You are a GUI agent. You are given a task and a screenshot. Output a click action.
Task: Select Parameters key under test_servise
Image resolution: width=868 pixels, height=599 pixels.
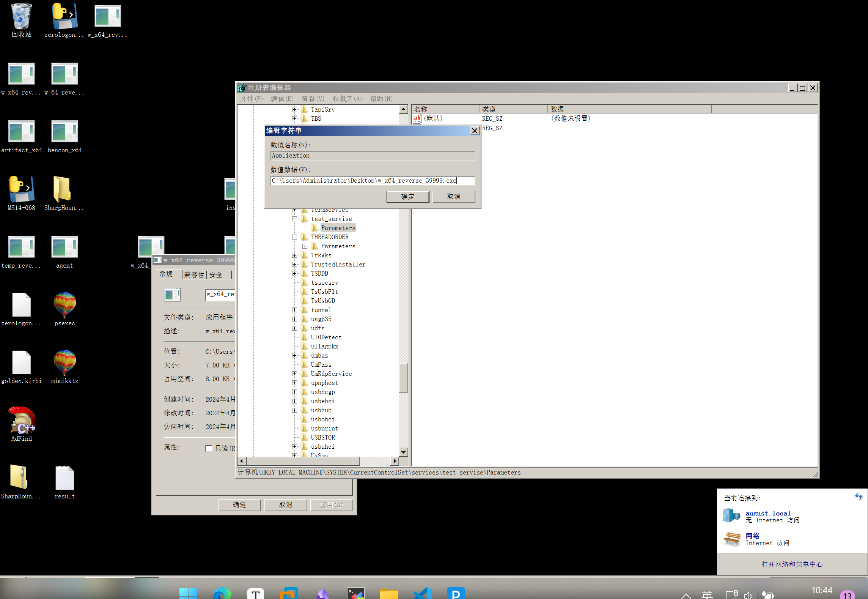click(x=338, y=228)
